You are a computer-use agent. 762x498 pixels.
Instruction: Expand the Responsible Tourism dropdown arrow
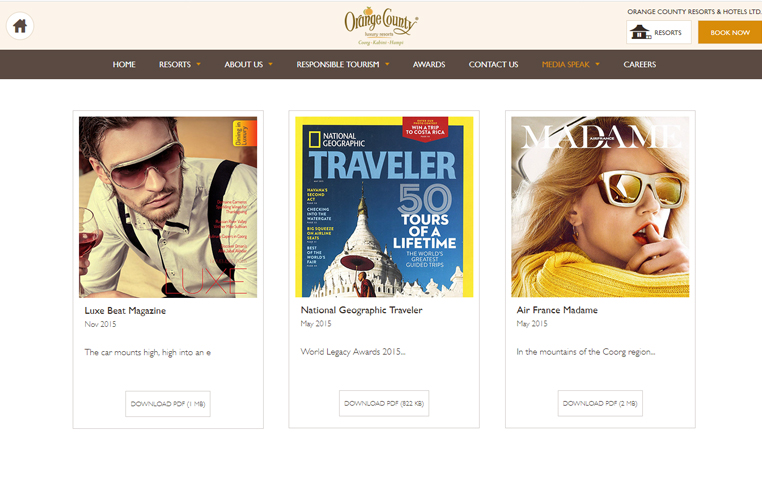click(x=387, y=64)
